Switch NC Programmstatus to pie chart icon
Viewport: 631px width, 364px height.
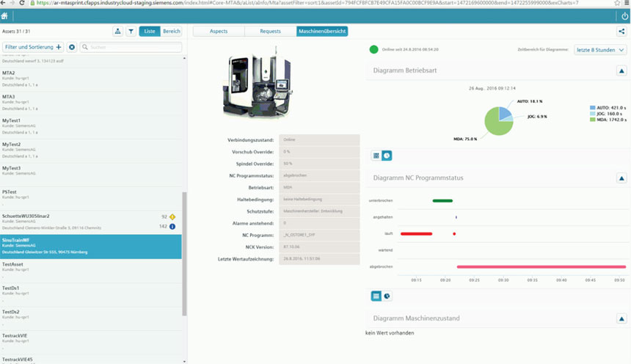(387, 296)
